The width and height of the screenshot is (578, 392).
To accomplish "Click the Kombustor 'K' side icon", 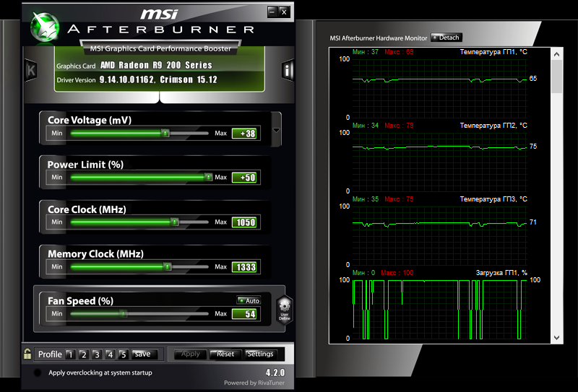I will (31, 70).
